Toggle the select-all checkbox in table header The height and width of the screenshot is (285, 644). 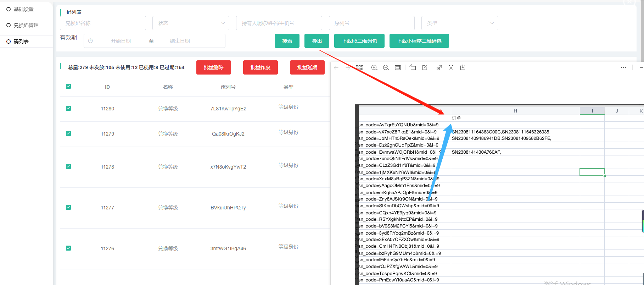coord(68,86)
